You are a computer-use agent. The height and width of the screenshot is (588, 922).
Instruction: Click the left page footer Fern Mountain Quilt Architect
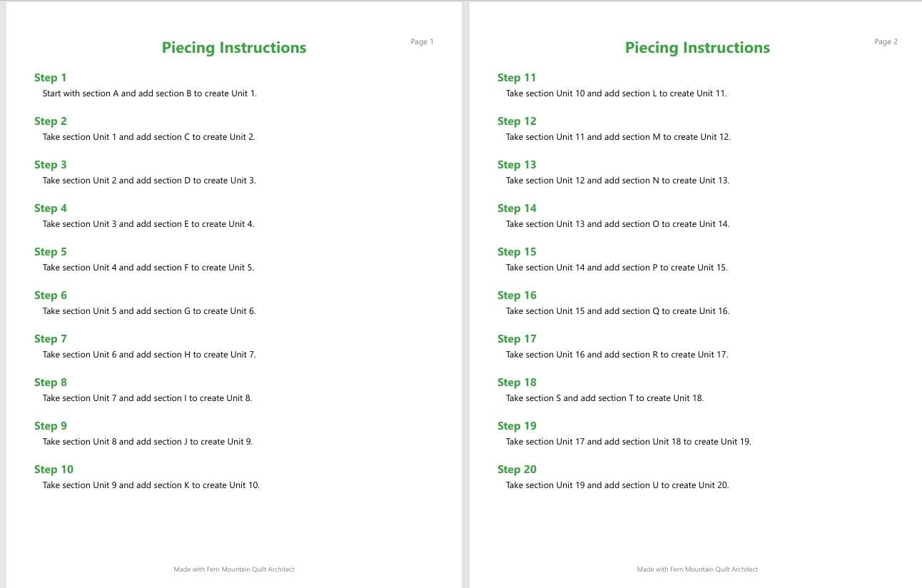(234, 569)
